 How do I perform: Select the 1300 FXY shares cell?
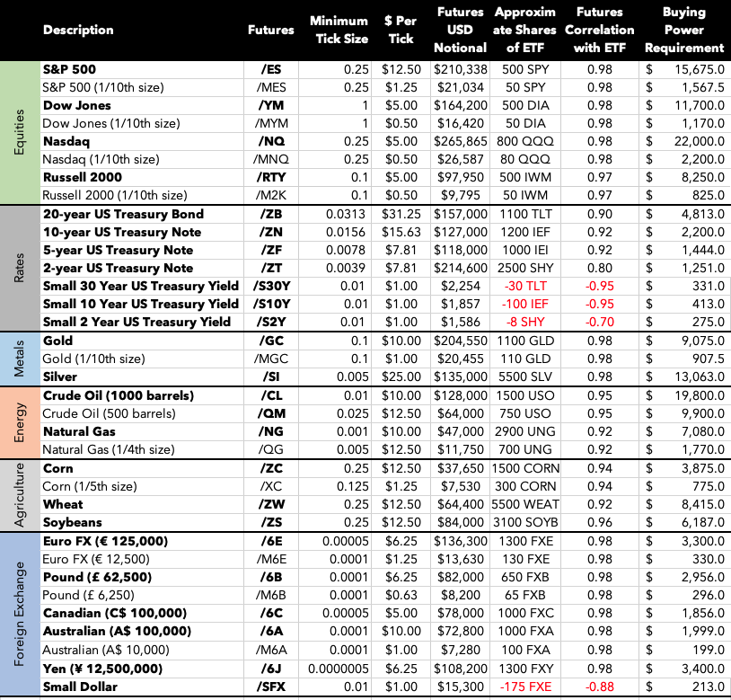click(x=525, y=669)
